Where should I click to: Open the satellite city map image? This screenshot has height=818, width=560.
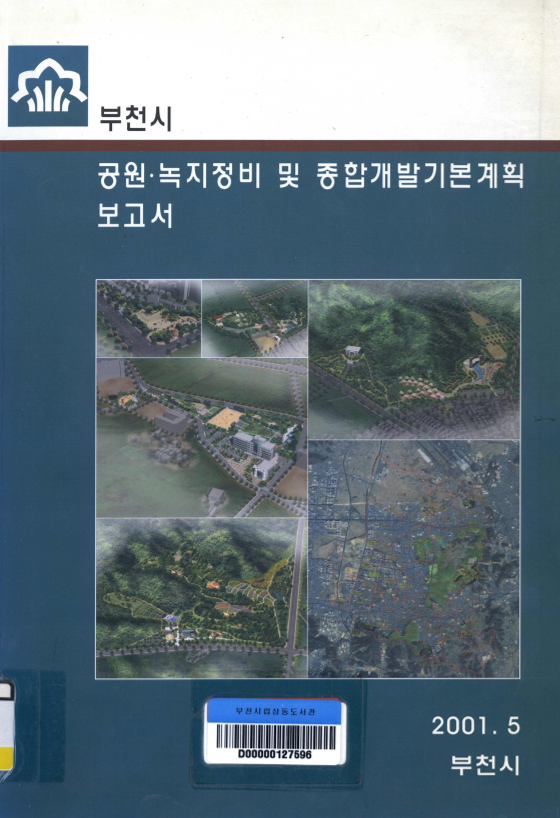tap(414, 559)
